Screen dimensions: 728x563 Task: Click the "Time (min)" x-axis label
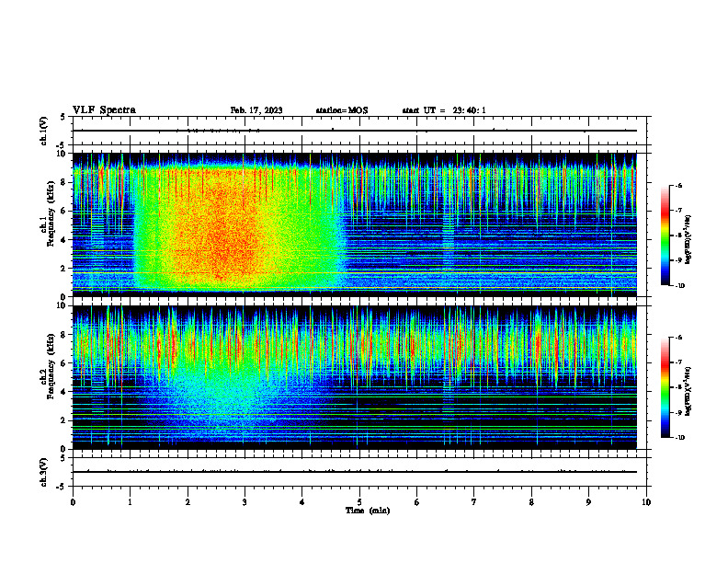368,511
